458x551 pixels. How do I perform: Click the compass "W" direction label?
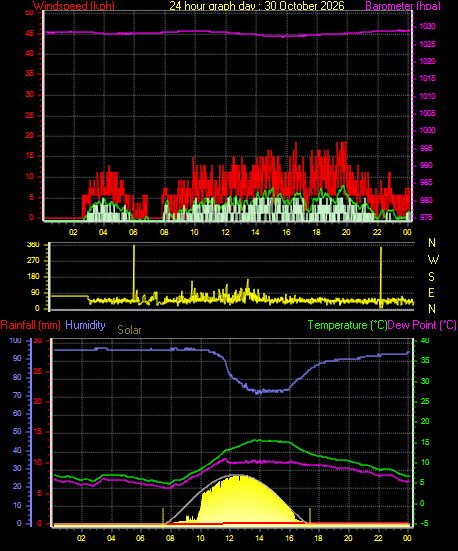[x=433, y=260]
